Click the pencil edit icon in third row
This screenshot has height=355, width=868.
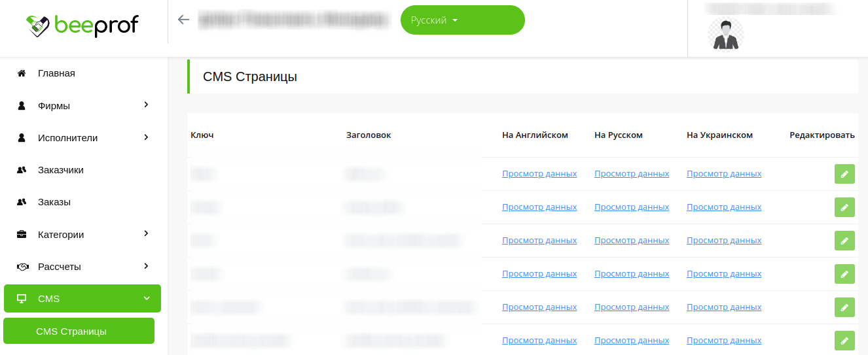[x=844, y=241]
